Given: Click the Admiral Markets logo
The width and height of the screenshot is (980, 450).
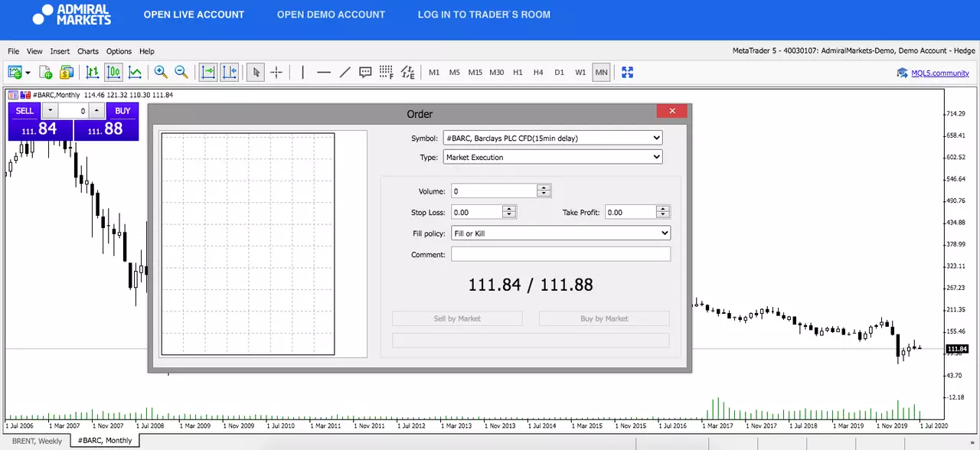Looking at the screenshot, I should tap(73, 15).
